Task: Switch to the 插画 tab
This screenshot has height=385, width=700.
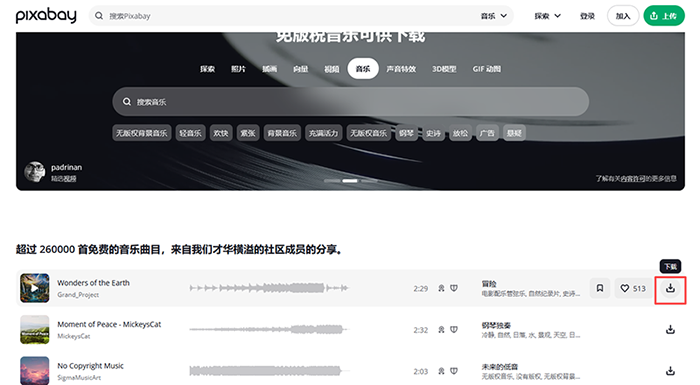Action: coord(269,69)
